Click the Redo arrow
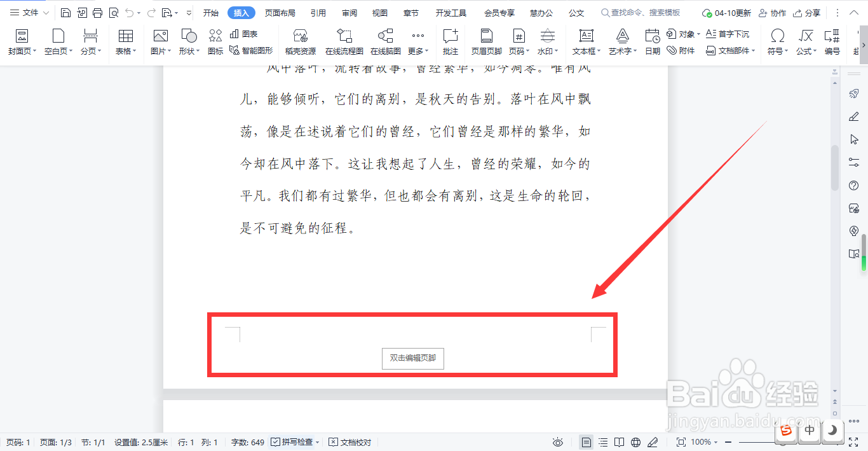 [x=151, y=13]
